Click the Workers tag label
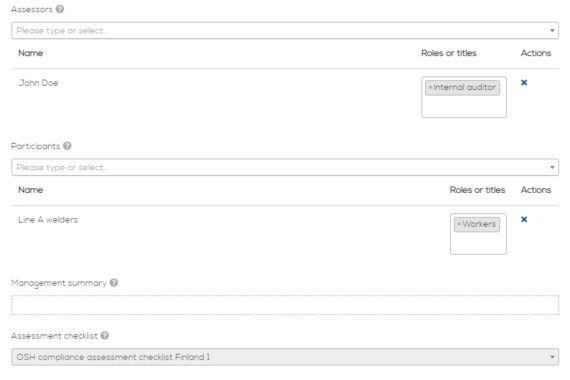 tap(479, 224)
